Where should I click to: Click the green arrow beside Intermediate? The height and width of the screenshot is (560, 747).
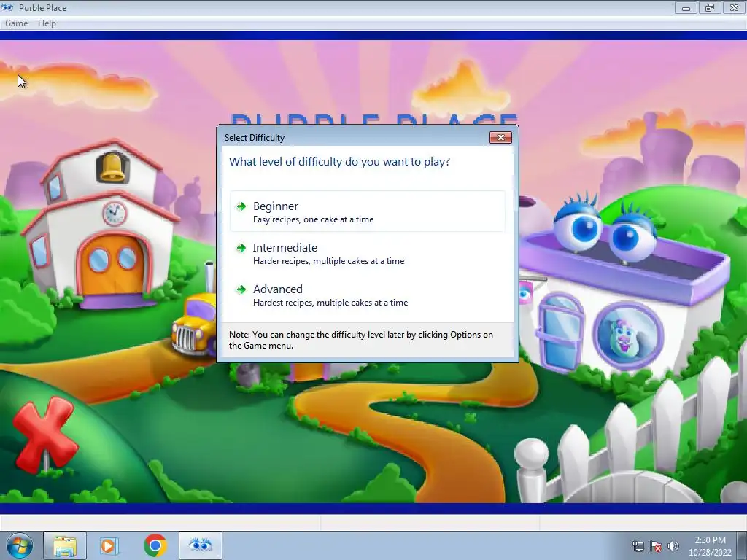tap(241, 248)
